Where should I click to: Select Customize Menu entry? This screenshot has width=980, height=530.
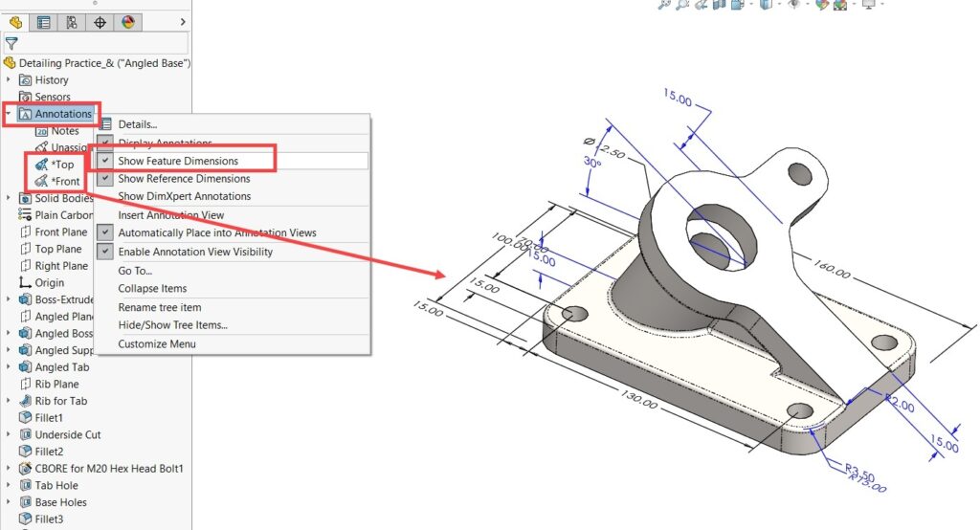pyautogui.click(x=156, y=344)
